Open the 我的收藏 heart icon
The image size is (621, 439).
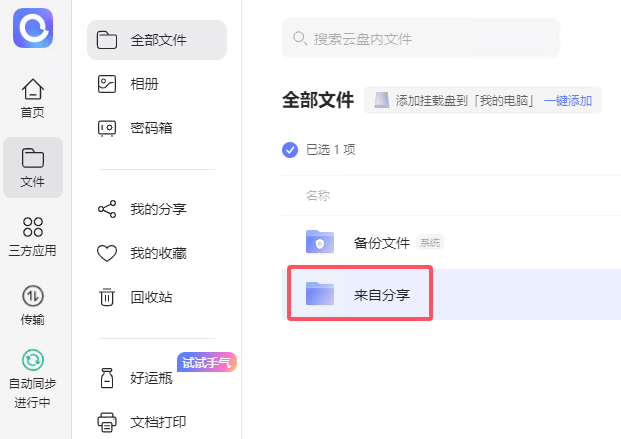107,253
